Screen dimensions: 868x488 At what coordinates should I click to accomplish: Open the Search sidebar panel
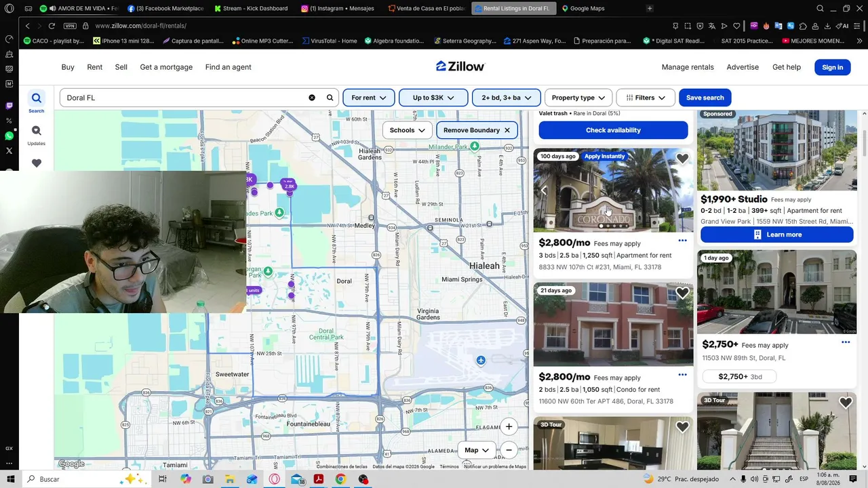37,102
